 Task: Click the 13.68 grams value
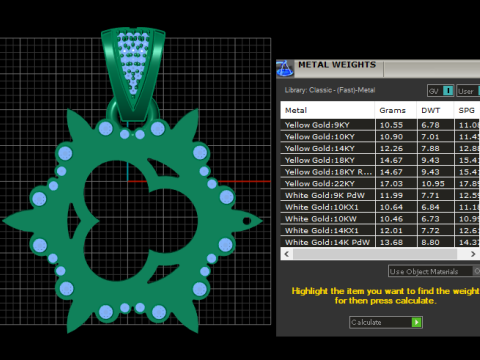pyautogui.click(x=391, y=242)
